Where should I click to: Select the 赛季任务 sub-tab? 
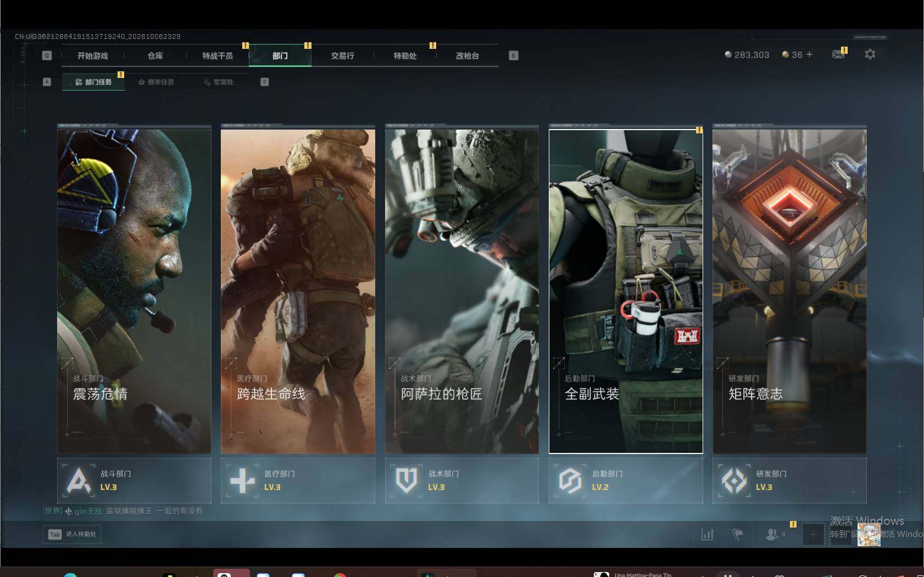(156, 82)
